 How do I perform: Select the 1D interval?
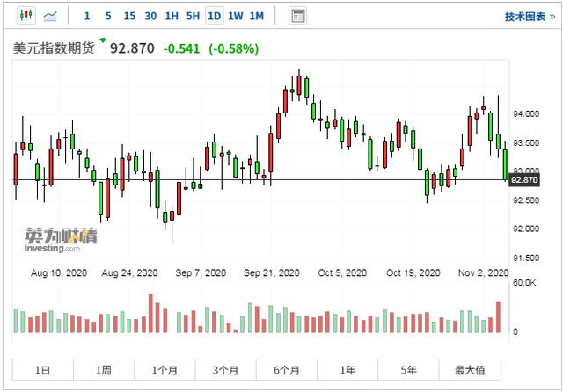click(215, 16)
